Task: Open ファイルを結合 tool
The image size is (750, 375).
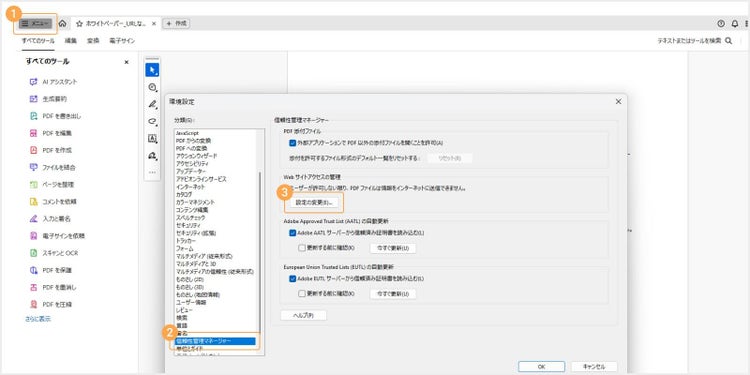Action: pos(52,167)
